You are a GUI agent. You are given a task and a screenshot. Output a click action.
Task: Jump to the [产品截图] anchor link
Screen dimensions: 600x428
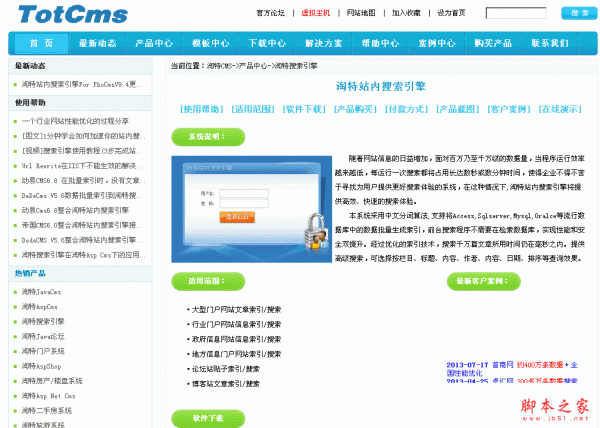point(457,109)
